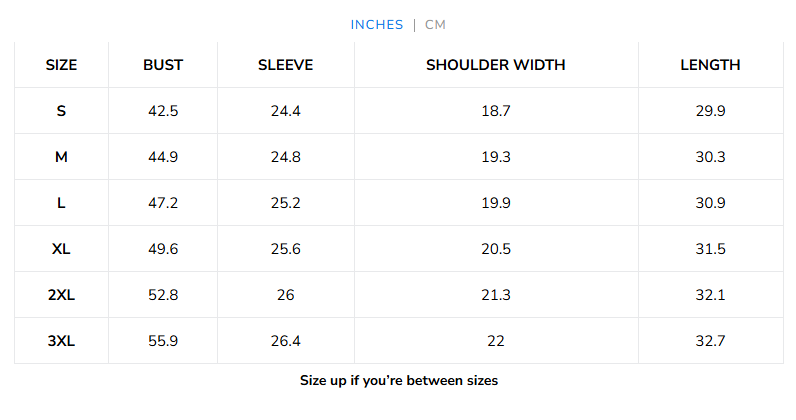Click sleeve value 24.8 for size M
This screenshot has height=420, width=796.
click(x=286, y=157)
